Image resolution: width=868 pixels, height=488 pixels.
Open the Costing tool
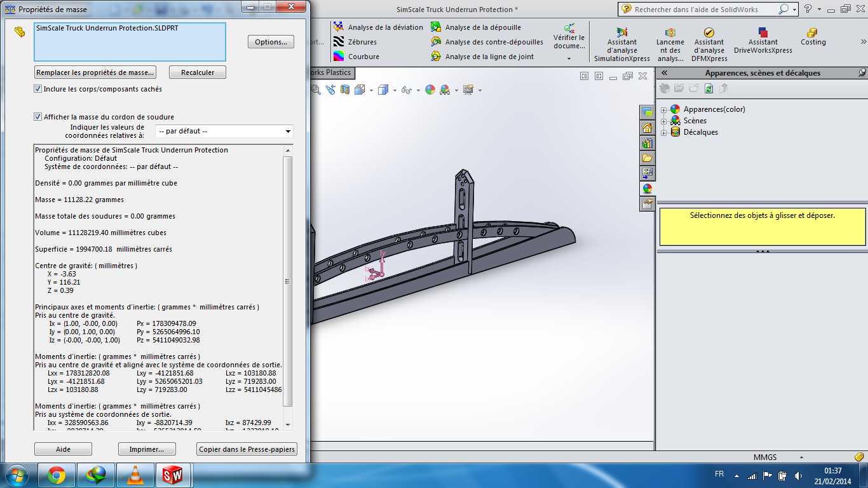pos(813,37)
